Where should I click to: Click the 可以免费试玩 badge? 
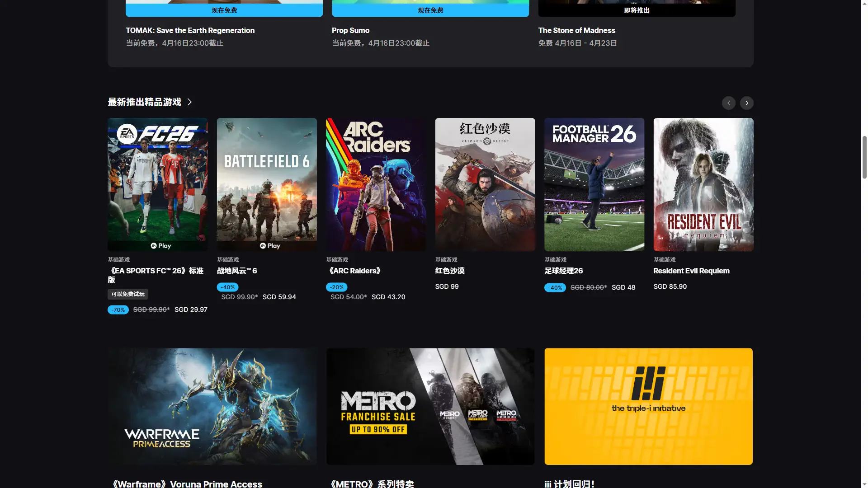click(128, 294)
